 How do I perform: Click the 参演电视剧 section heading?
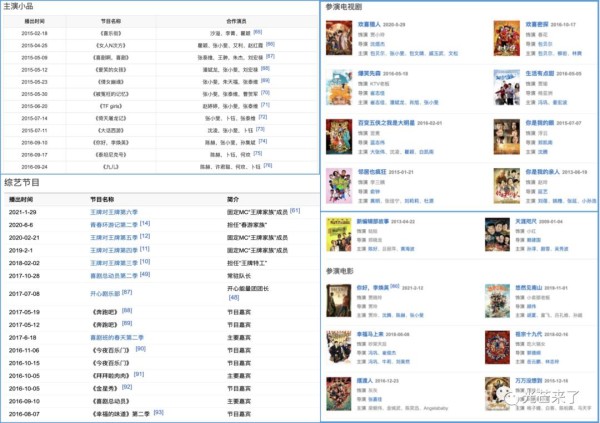[347, 7]
